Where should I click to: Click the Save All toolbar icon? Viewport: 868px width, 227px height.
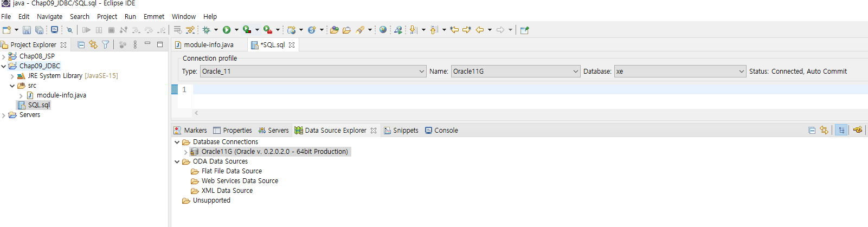click(39, 30)
